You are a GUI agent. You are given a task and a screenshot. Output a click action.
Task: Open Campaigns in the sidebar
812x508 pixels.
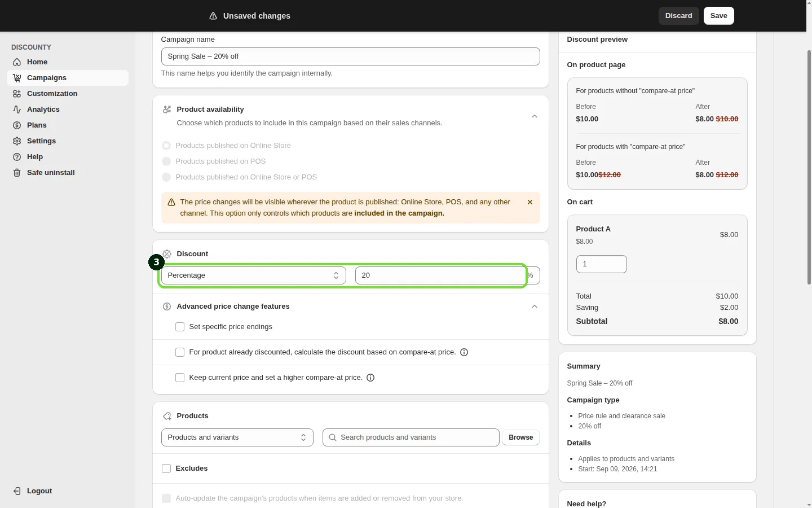[68, 78]
